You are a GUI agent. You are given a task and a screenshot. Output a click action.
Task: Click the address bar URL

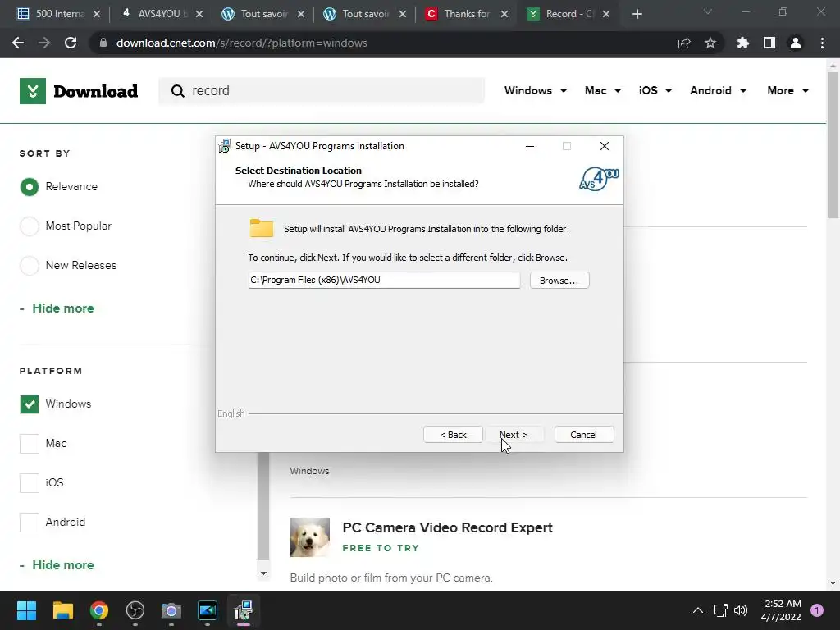click(x=242, y=43)
